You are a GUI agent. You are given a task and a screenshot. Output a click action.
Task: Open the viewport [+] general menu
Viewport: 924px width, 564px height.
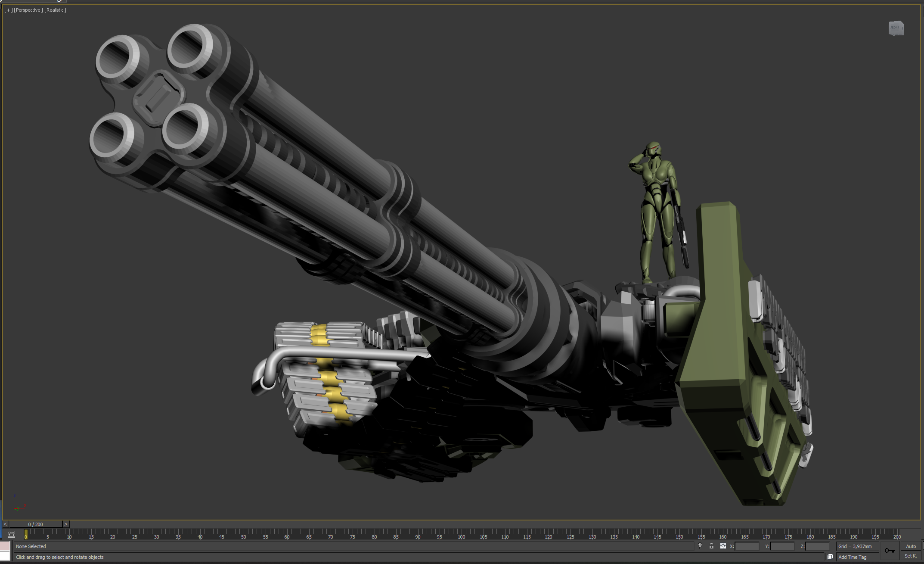(8, 10)
